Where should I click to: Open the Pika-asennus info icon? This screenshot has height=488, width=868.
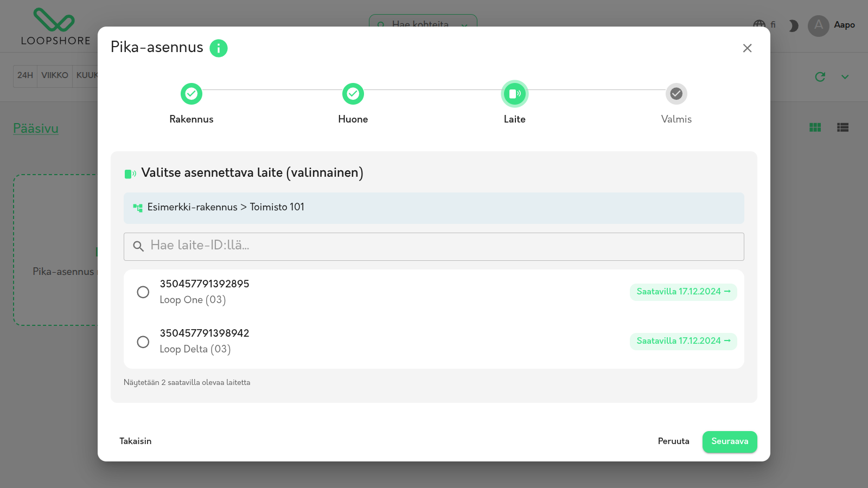point(219,48)
